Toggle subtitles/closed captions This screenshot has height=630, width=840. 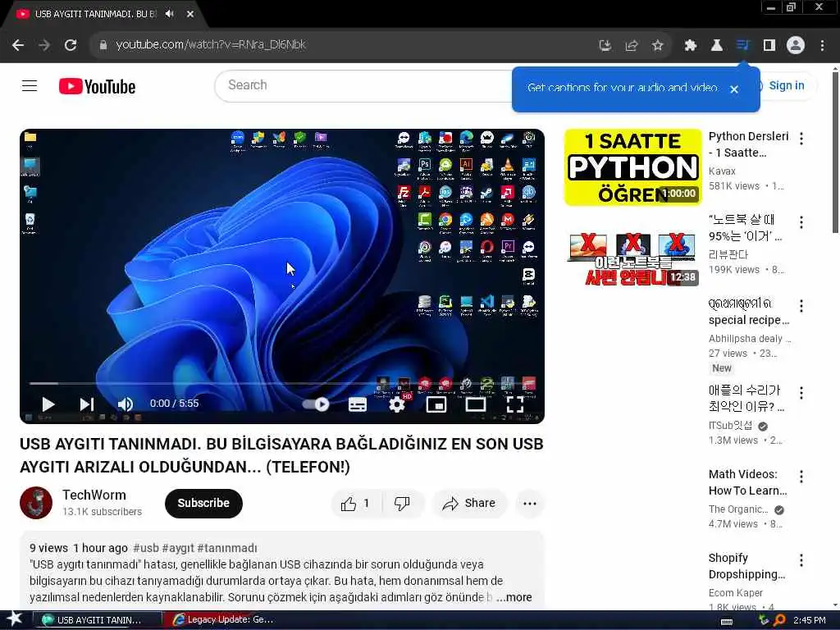(x=358, y=404)
